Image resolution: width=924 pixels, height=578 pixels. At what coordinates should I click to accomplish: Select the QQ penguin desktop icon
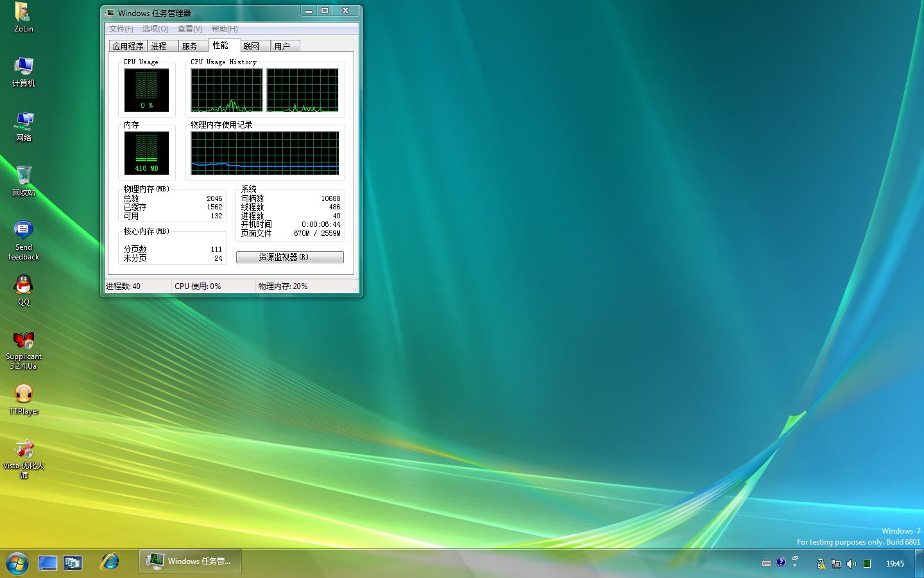(x=24, y=290)
